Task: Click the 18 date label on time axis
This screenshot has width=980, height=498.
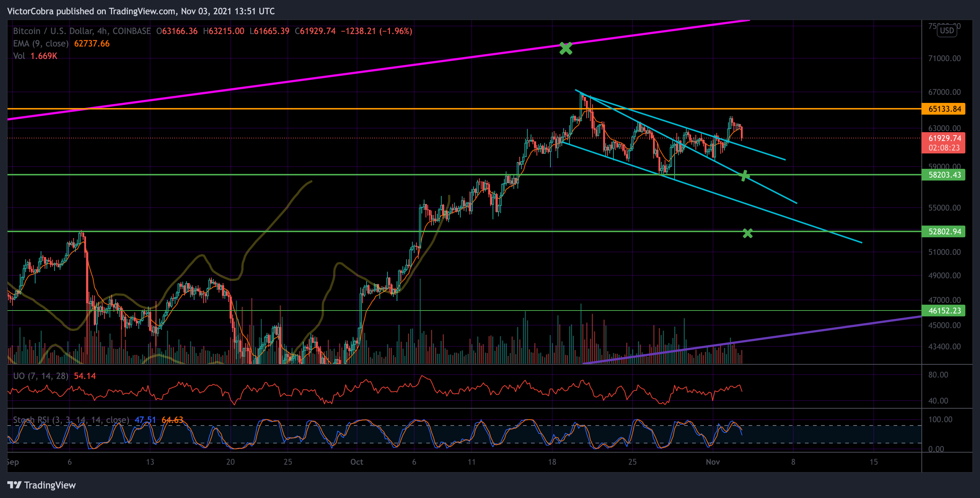Action: point(552,462)
